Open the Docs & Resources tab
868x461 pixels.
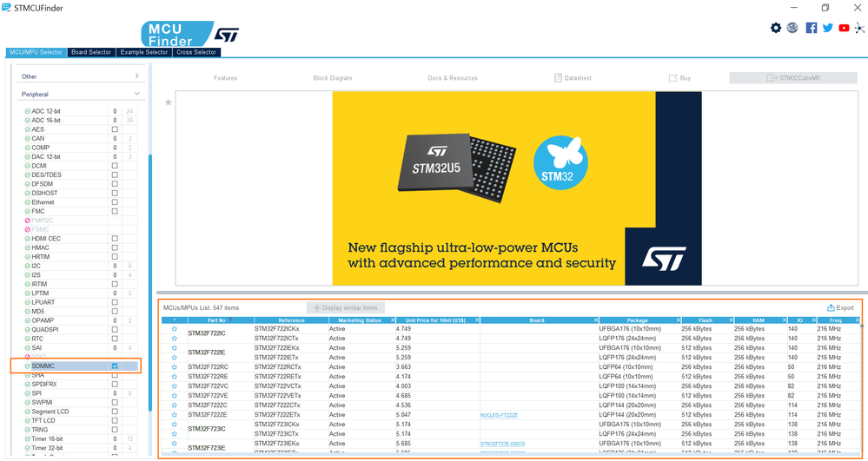453,78
